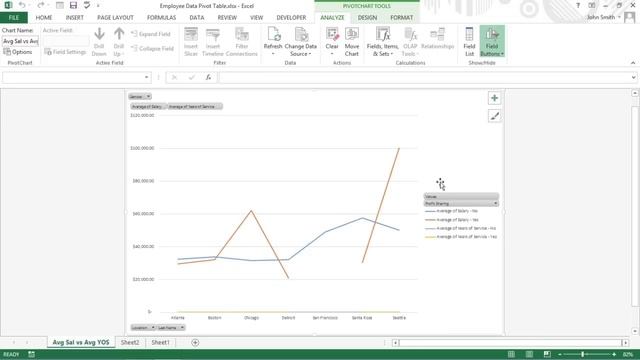Click into the formula bar input
This screenshot has height=360, width=640.
point(424,78)
